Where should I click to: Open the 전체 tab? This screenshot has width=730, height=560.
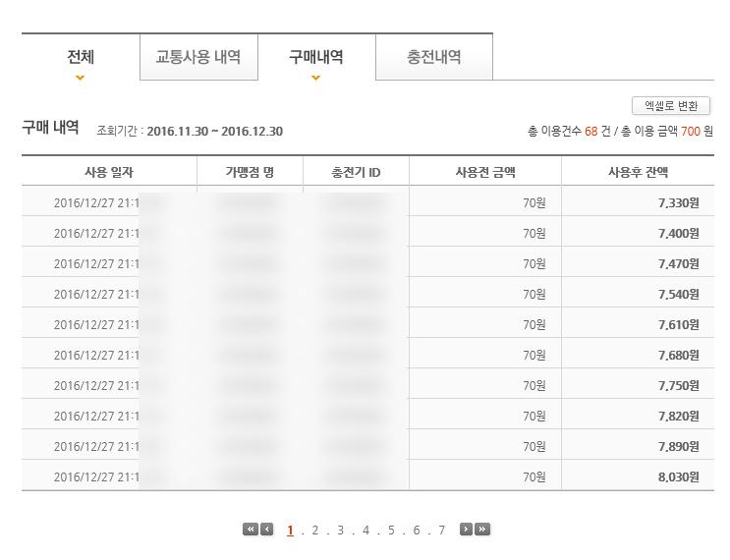[x=81, y=57]
